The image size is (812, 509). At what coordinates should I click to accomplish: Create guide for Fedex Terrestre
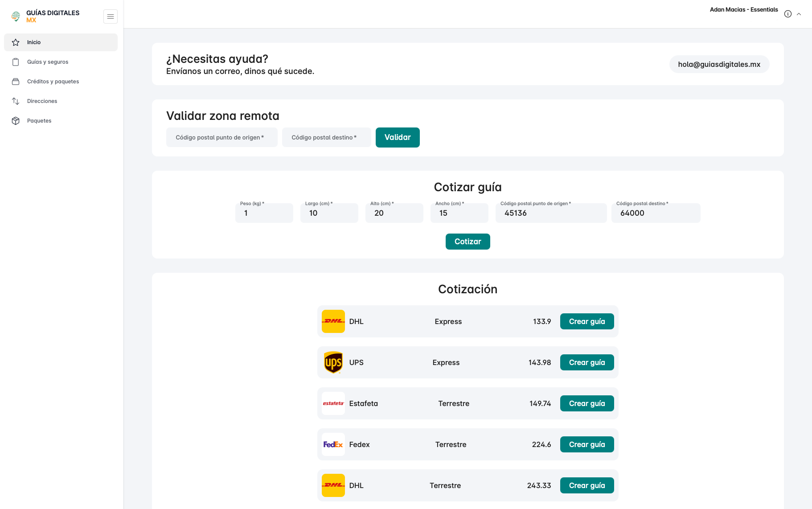586,444
